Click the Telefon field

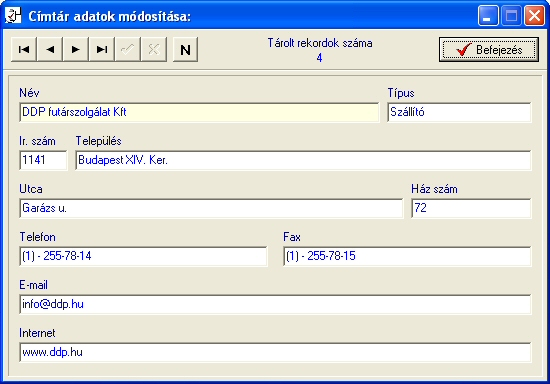point(143,256)
